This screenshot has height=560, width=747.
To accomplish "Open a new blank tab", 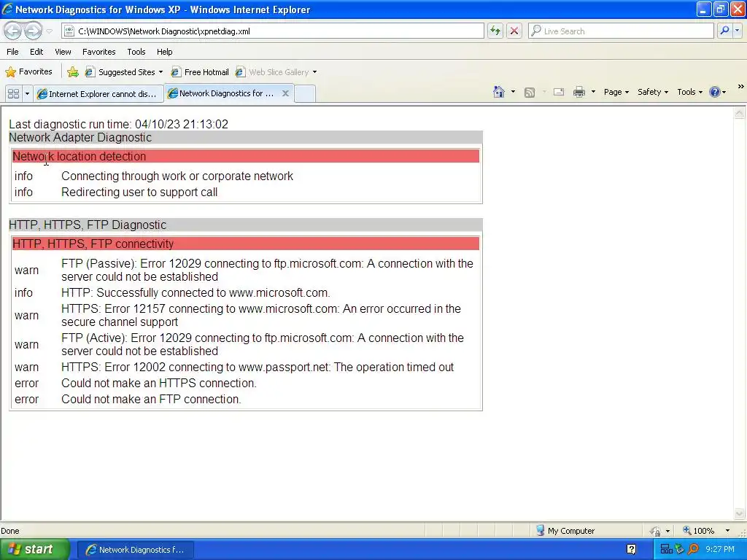I will [305, 94].
